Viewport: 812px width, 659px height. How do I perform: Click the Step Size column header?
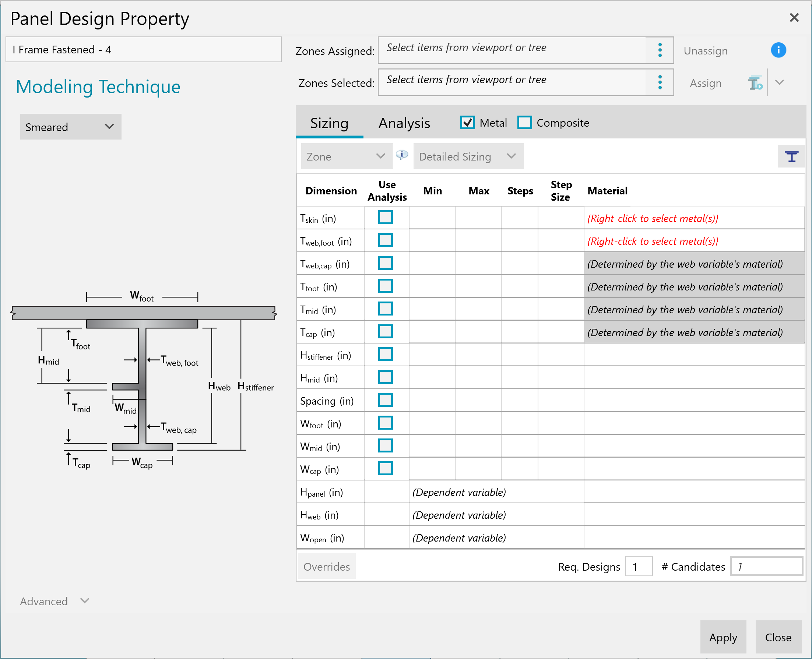(561, 191)
